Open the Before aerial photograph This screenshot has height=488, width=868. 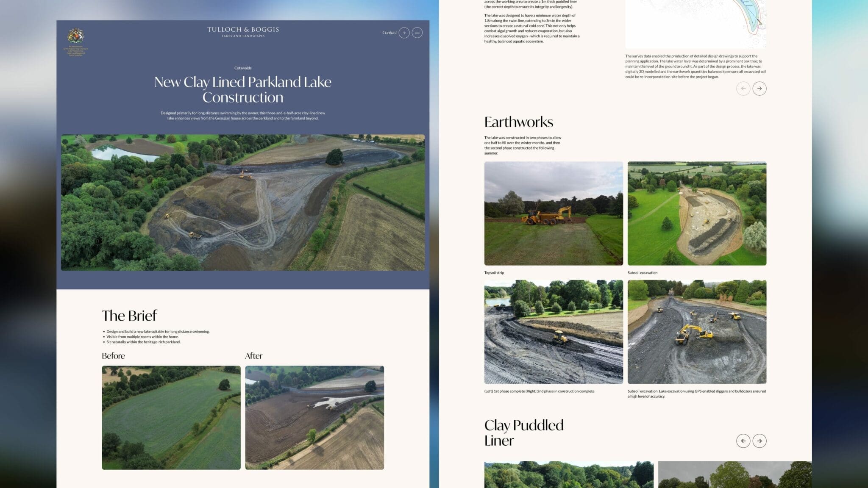click(x=171, y=417)
